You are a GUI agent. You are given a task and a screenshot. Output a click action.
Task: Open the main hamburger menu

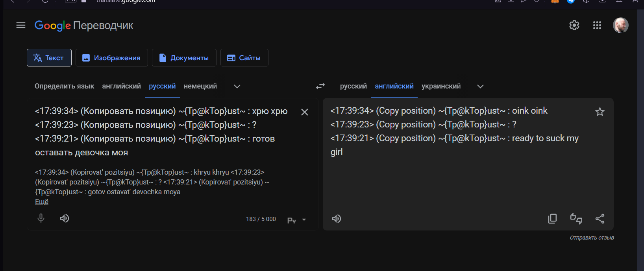[21, 25]
